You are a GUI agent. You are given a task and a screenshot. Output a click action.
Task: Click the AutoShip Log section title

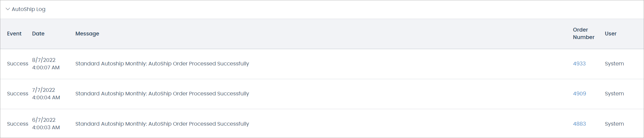click(x=28, y=9)
